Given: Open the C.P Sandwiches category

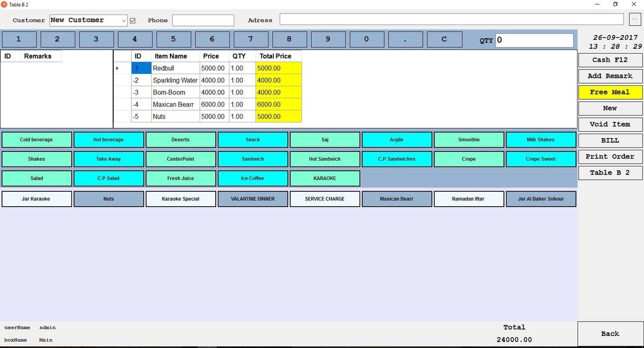Looking at the screenshot, I should pos(397,159).
